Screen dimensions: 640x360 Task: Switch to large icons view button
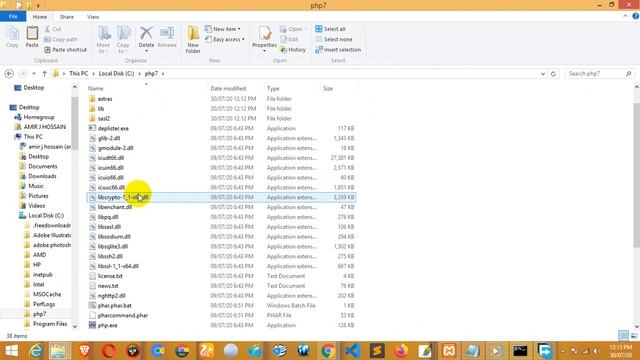click(633, 336)
